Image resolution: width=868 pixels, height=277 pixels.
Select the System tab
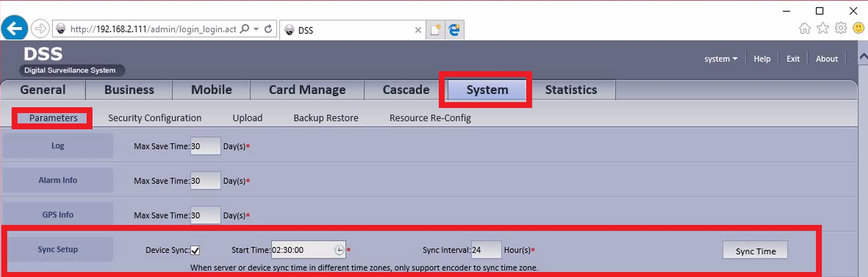pyautogui.click(x=487, y=90)
